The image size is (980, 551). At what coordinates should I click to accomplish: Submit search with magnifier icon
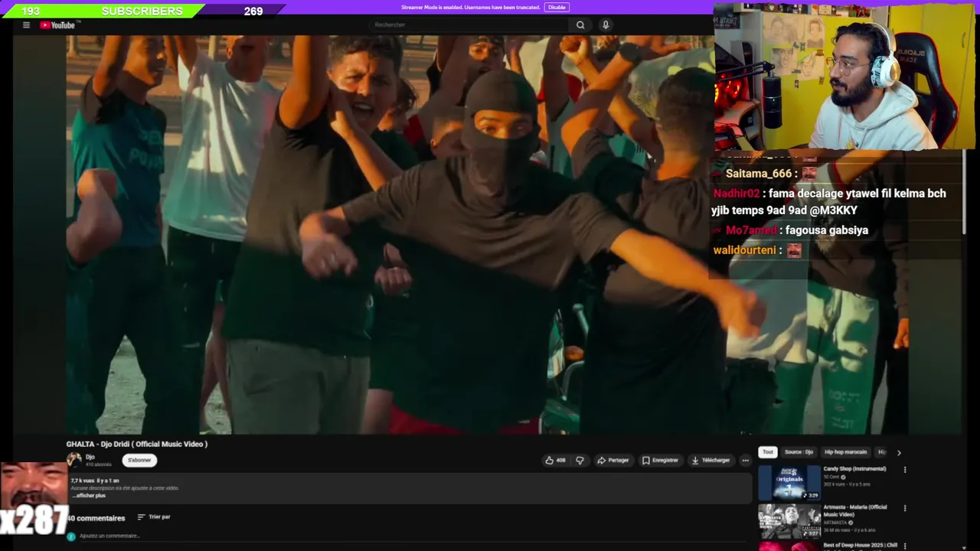coord(580,25)
